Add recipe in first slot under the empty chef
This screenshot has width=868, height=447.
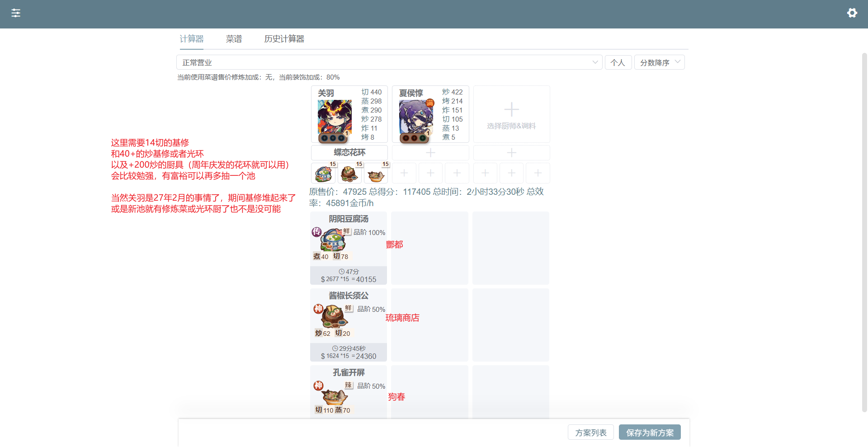click(x=485, y=173)
